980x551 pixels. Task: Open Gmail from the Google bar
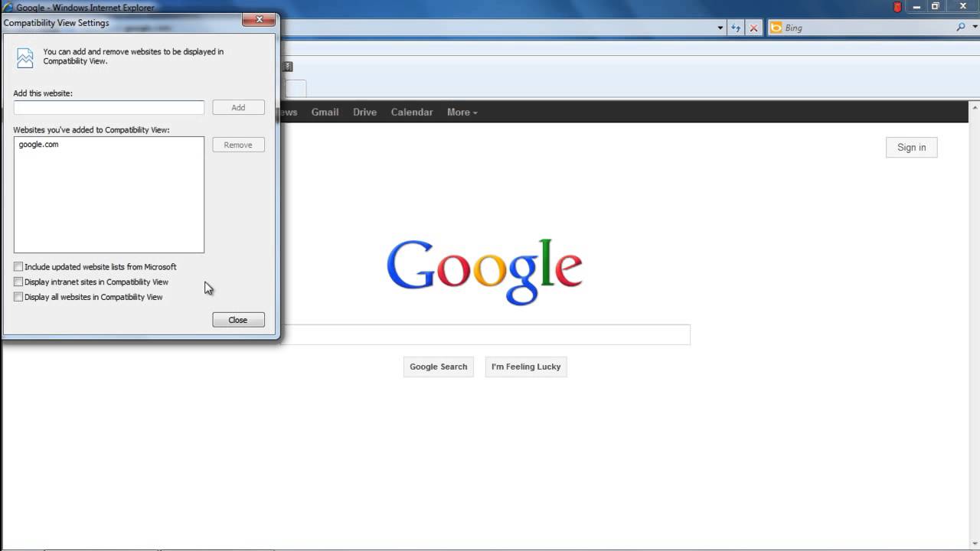pyautogui.click(x=325, y=112)
